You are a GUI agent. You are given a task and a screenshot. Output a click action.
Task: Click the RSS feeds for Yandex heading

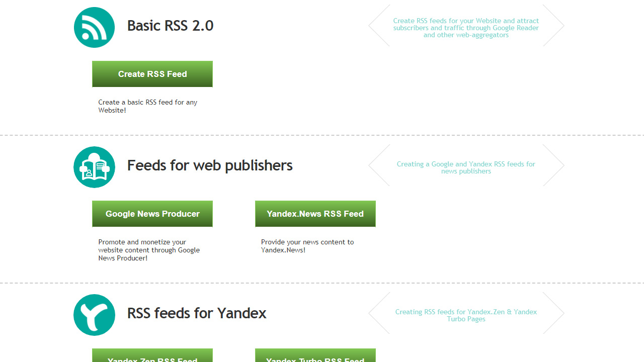197,313
